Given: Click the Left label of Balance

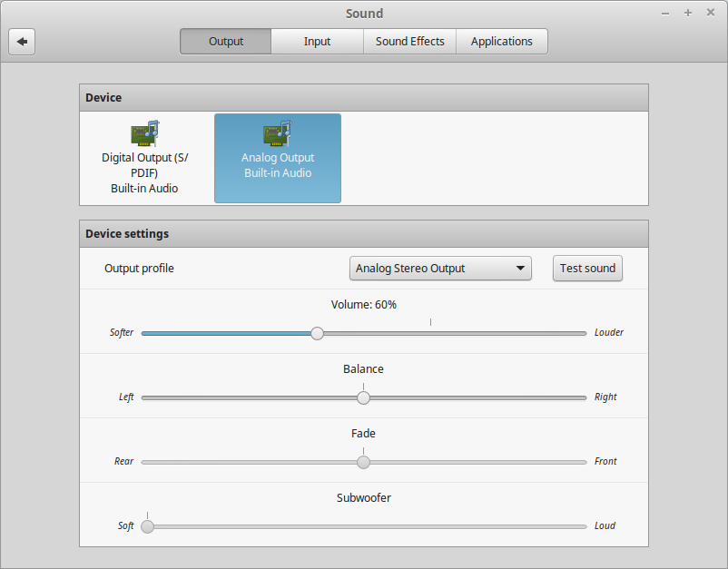Looking at the screenshot, I should point(126,397).
